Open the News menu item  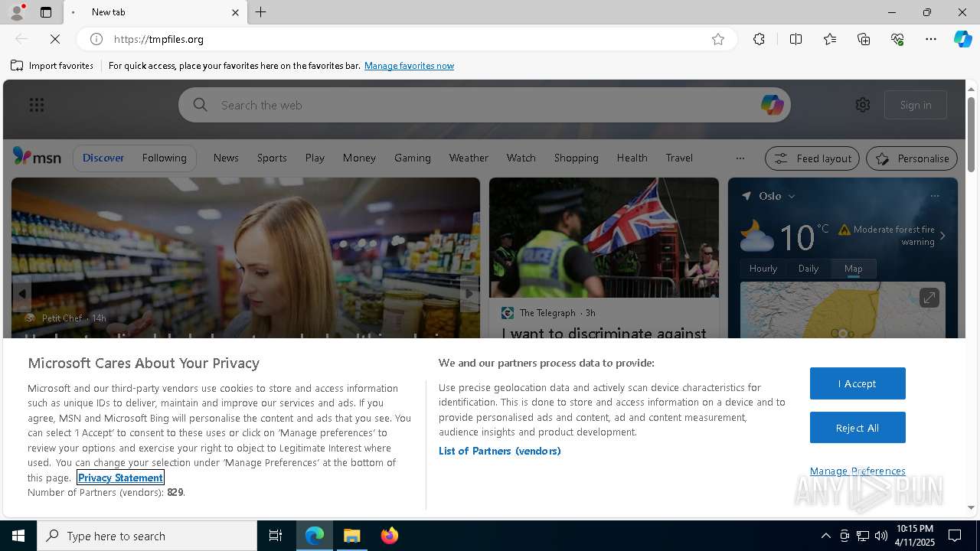click(226, 158)
